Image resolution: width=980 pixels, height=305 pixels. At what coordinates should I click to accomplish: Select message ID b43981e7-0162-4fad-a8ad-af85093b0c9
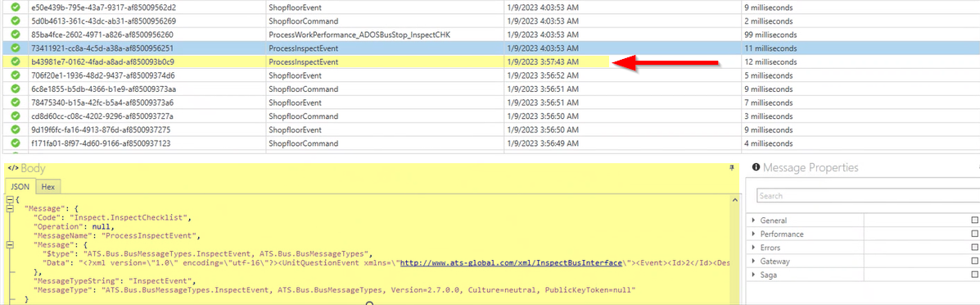[102, 61]
